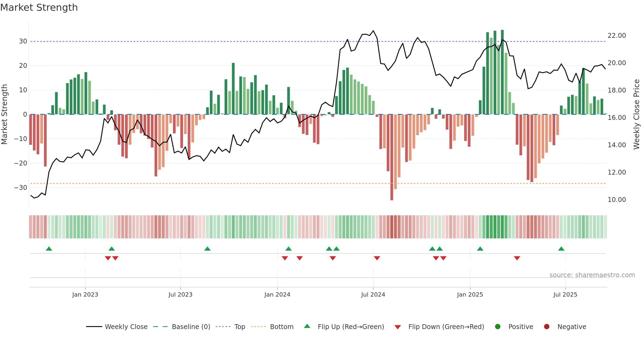Screen dimensions: 644x362
Task: Click the source: sharemaestro.com text
Action: coord(592,275)
